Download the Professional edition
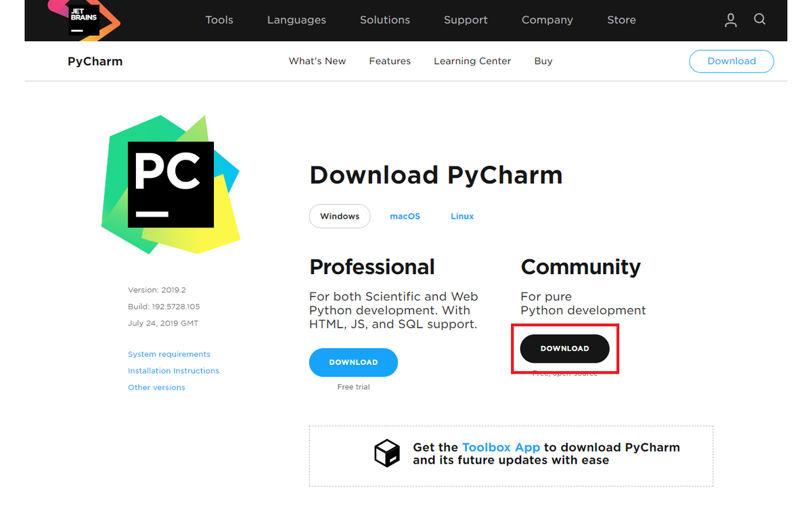The height and width of the screenshot is (530, 812). click(353, 363)
